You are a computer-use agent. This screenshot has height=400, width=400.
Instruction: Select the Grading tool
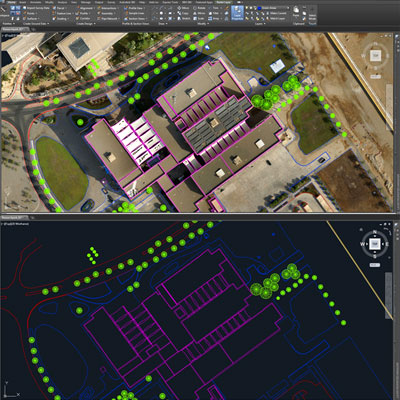tap(60, 19)
